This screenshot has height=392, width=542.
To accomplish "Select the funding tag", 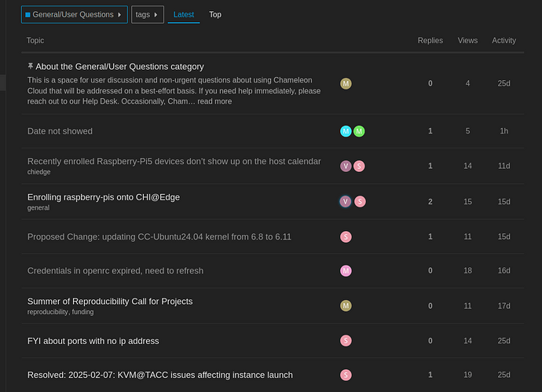I will [82, 312].
